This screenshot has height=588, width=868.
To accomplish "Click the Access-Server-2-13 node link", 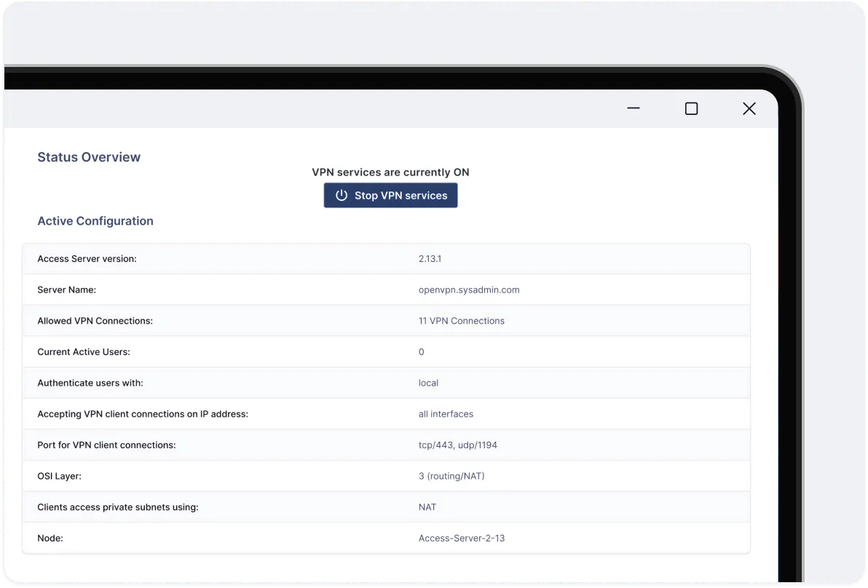I will 462,538.
